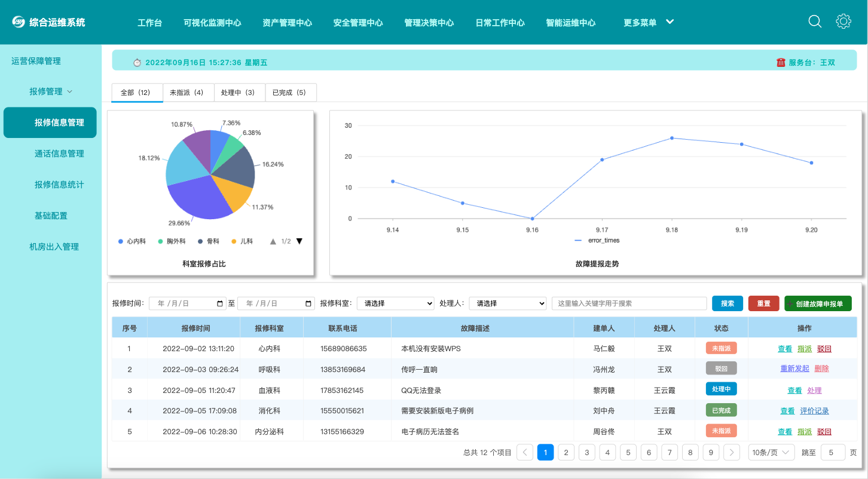The width and height of the screenshot is (868, 479).
Task: Click the search magnifier icon in header
Action: tap(815, 22)
